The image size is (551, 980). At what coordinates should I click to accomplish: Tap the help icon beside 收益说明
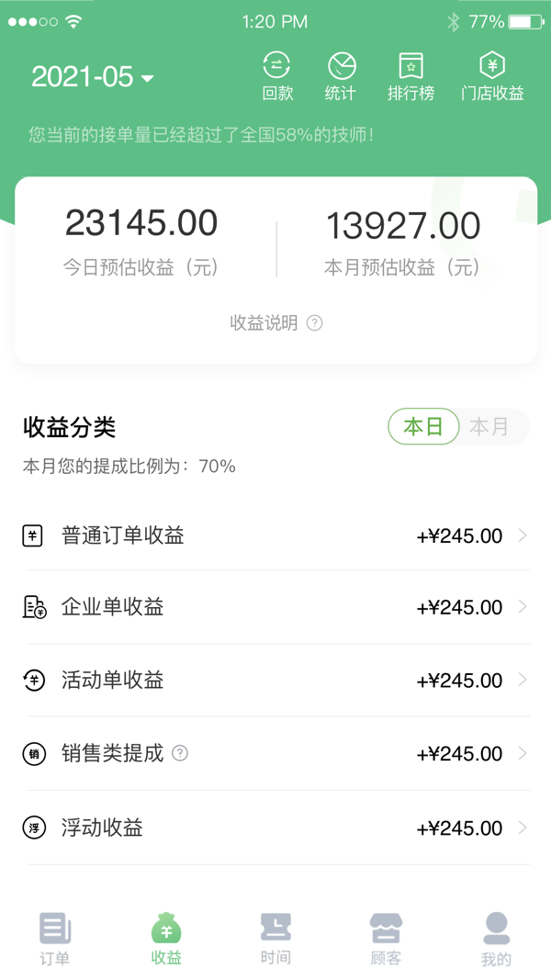point(315,323)
